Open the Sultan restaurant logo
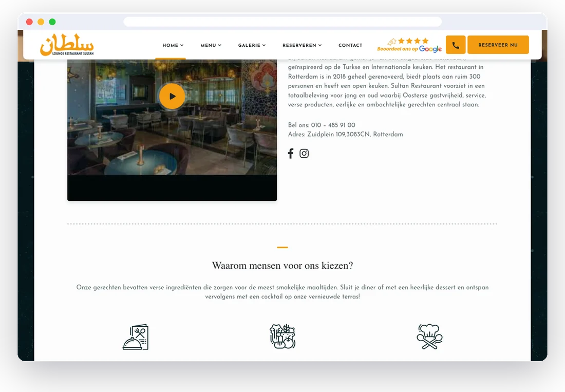 (x=67, y=45)
